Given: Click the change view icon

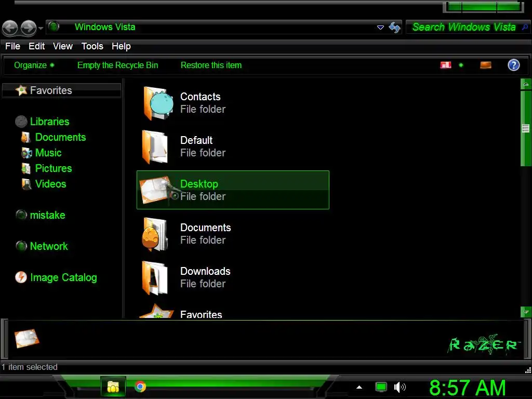Looking at the screenshot, I should coord(445,65).
